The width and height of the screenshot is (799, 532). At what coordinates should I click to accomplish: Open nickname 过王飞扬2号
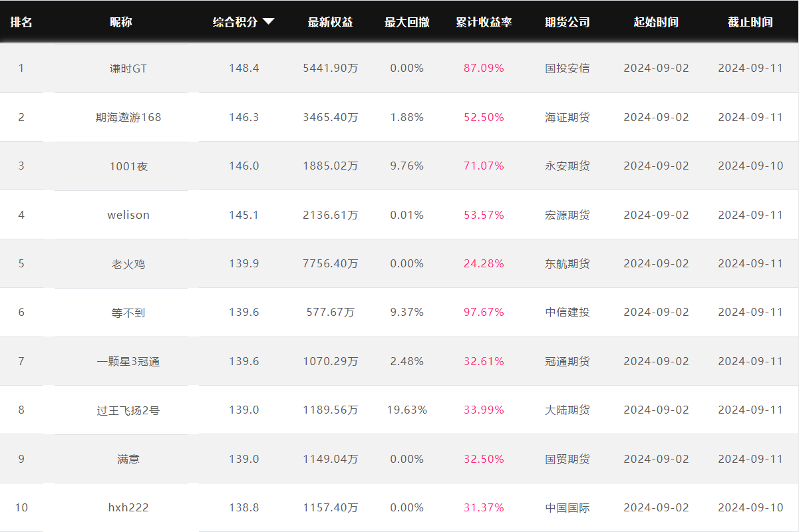[128, 410]
